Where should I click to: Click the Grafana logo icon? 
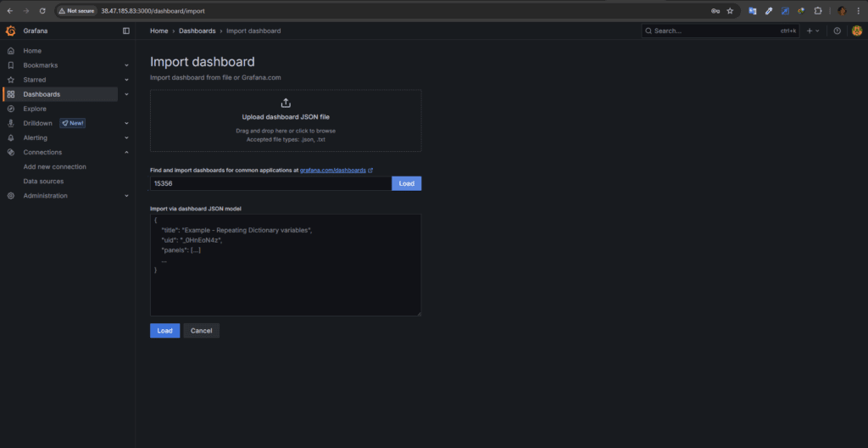[10, 31]
